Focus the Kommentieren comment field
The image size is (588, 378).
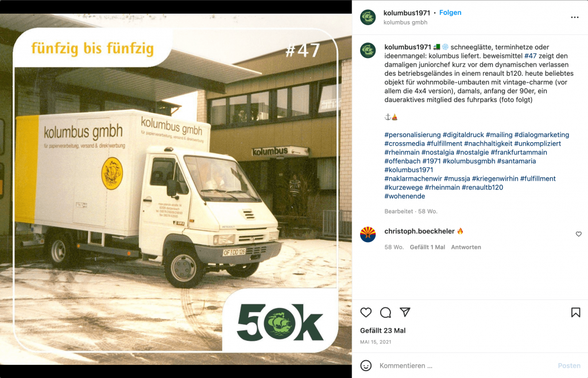465,365
